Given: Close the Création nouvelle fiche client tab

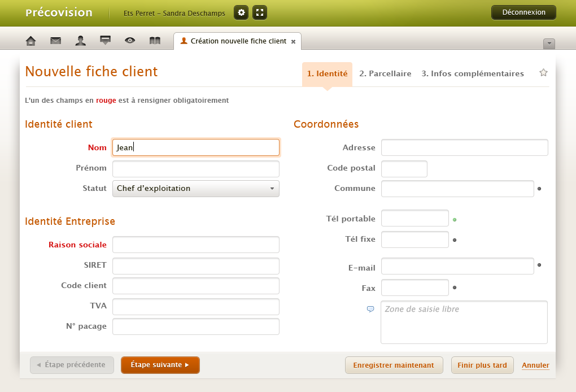Looking at the screenshot, I should [293, 42].
